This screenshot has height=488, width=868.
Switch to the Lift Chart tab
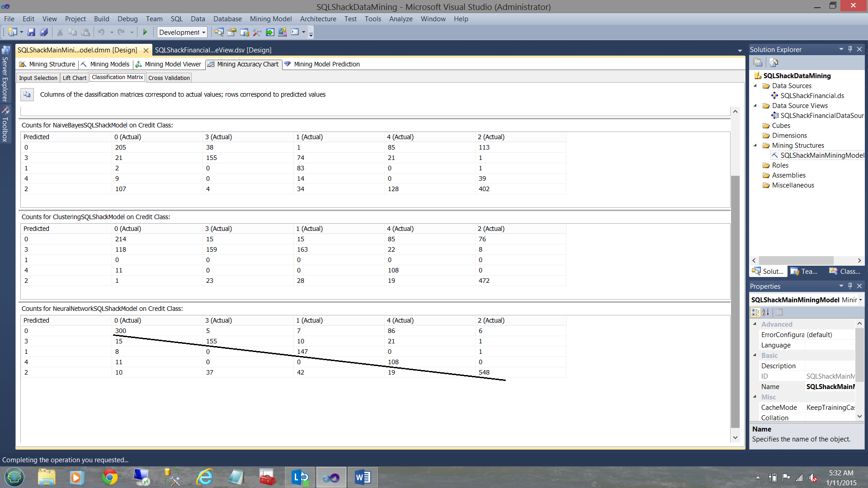[x=74, y=78]
